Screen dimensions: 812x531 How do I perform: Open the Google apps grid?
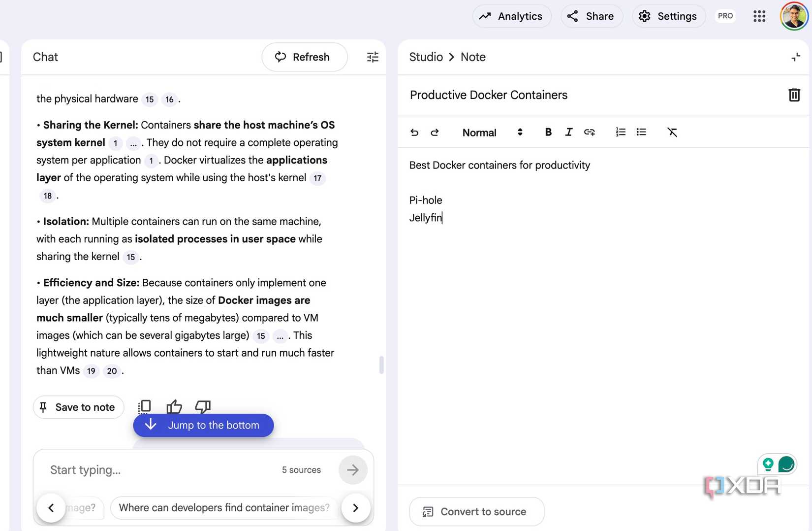[x=759, y=16]
